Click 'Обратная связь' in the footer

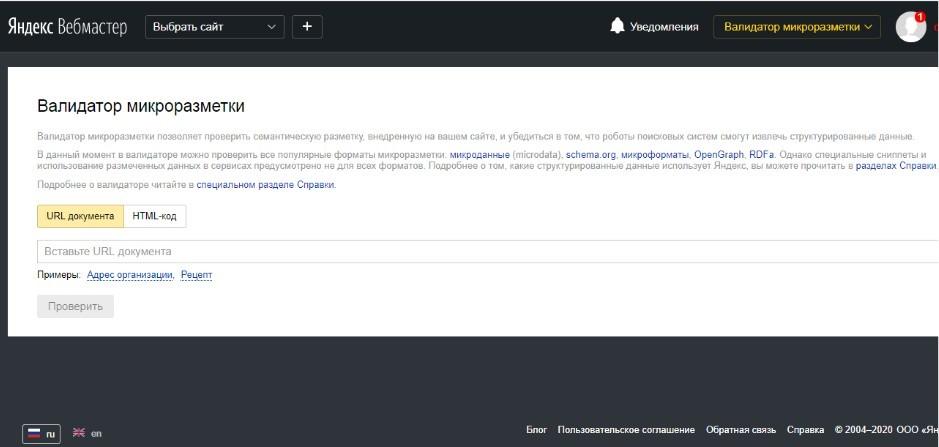740,430
